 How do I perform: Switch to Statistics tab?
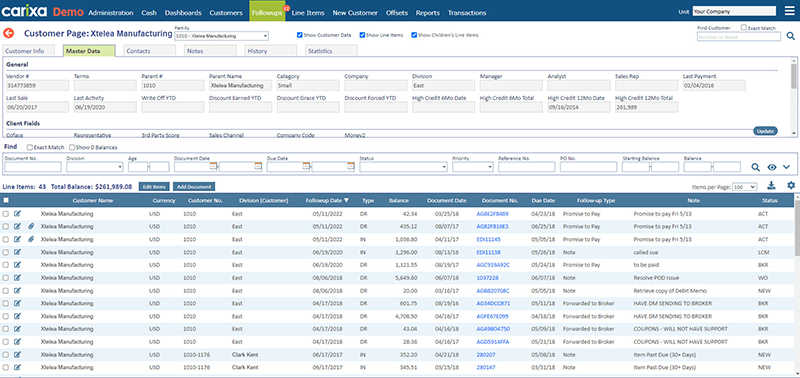332,51
